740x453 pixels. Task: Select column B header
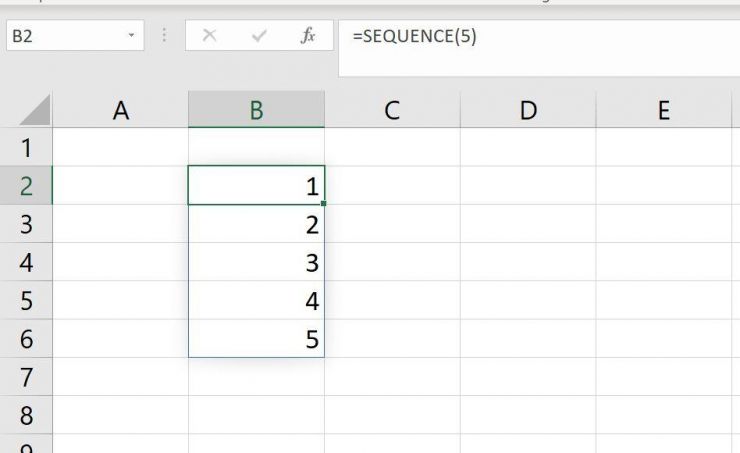[256, 109]
